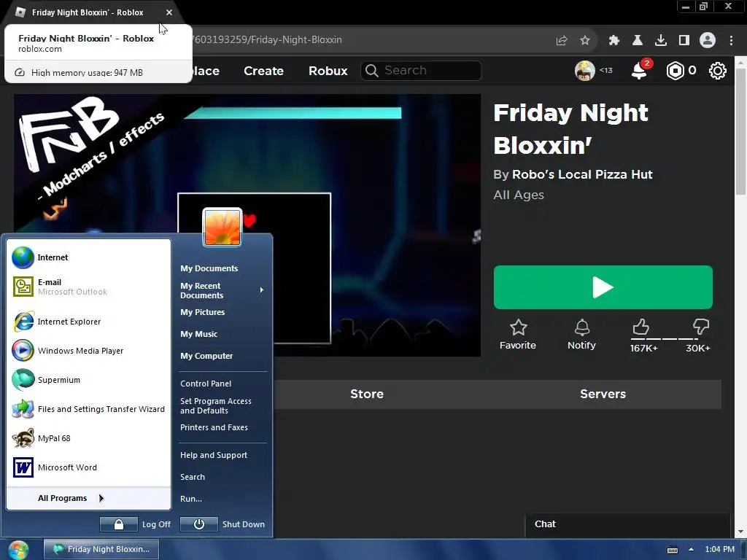
Task: Expand My Recent Documents submenu arrow
Action: [x=262, y=290]
